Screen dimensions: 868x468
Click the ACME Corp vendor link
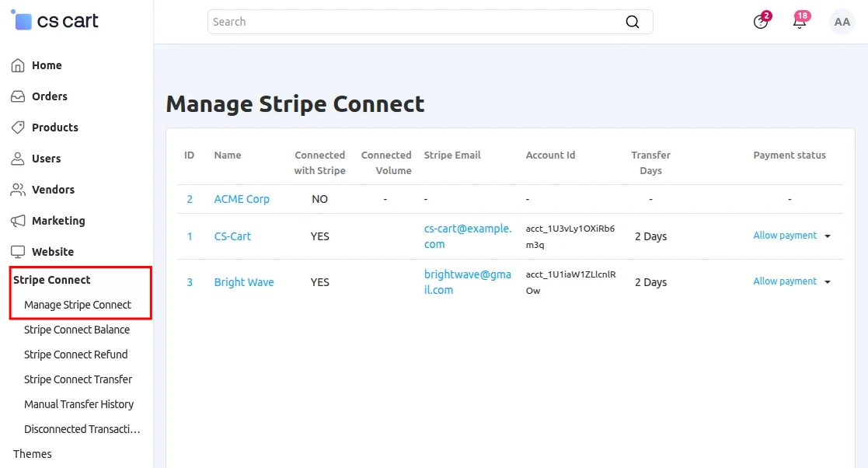click(242, 199)
